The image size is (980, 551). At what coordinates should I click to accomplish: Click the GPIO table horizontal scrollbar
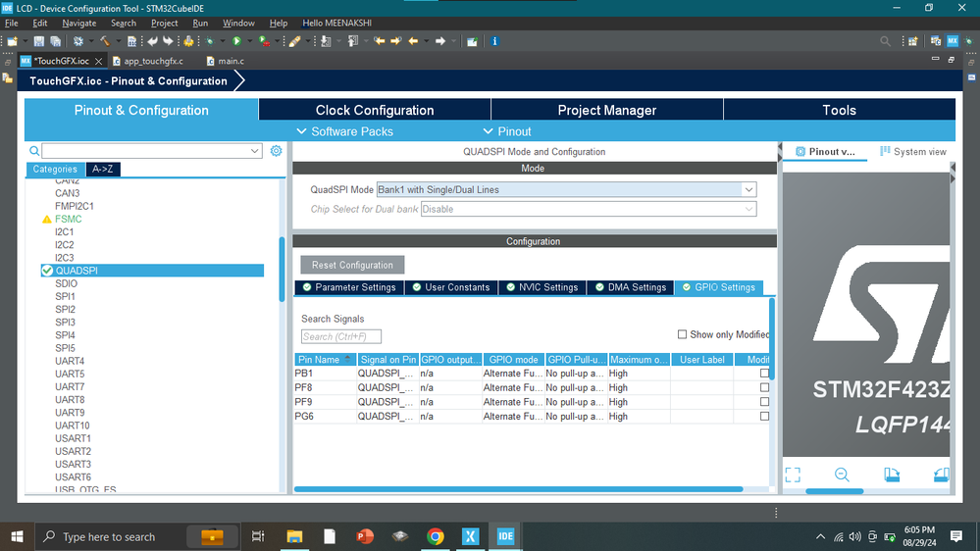point(518,489)
